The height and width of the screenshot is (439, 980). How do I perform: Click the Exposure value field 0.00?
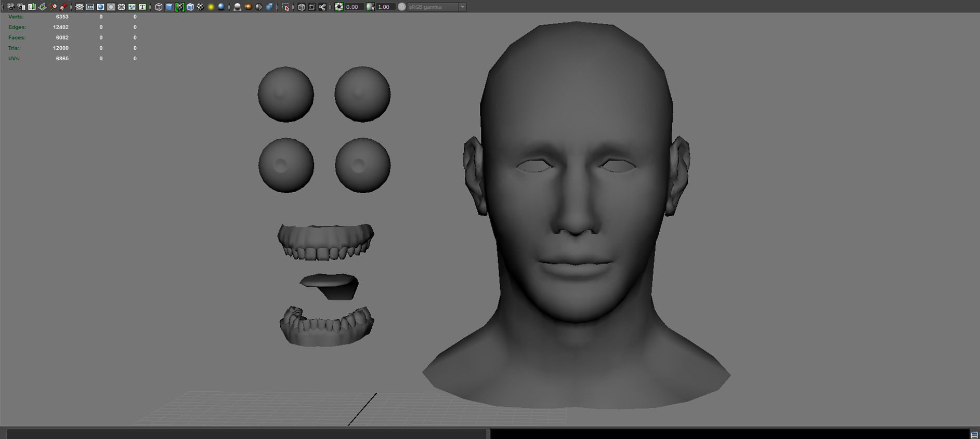pyautogui.click(x=354, y=7)
